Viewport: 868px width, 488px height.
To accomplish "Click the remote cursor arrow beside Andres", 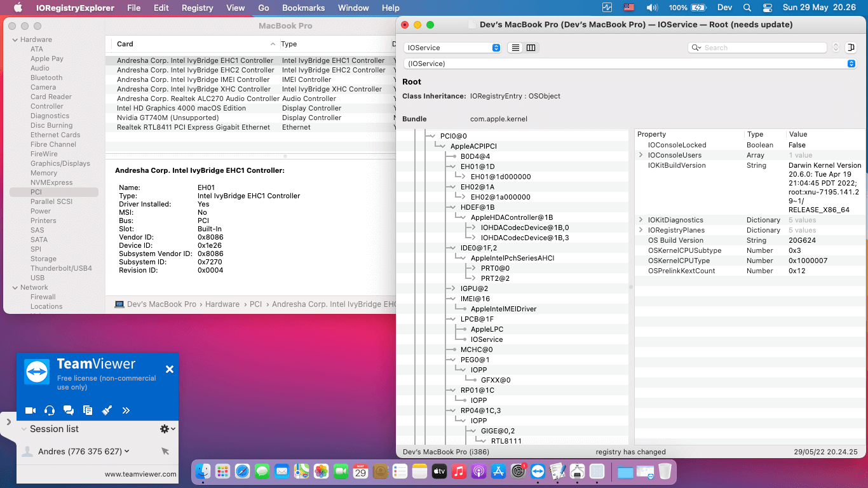I will tap(165, 451).
